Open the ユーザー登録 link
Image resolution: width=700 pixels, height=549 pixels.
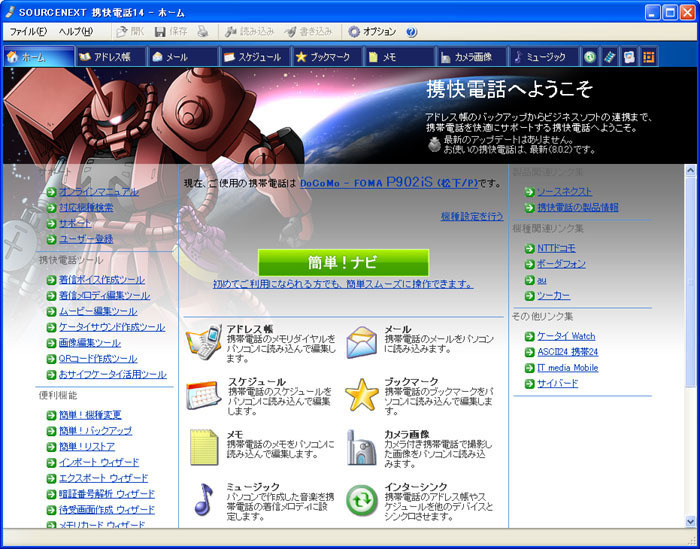(x=86, y=239)
